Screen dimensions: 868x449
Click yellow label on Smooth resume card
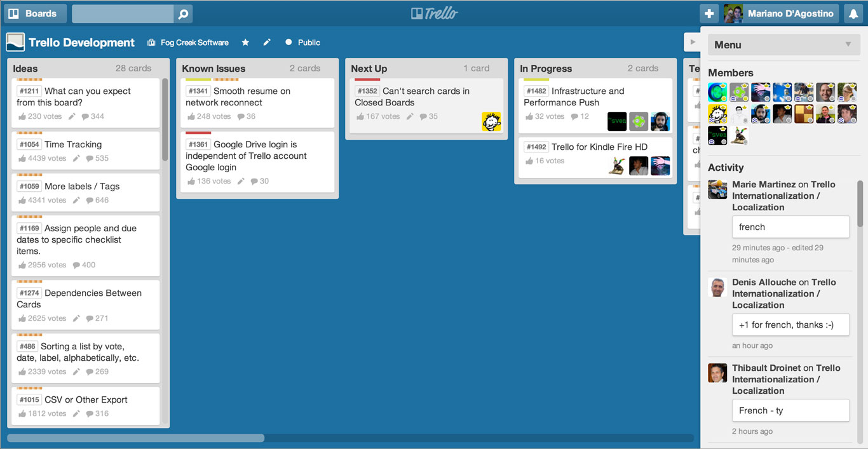click(198, 79)
